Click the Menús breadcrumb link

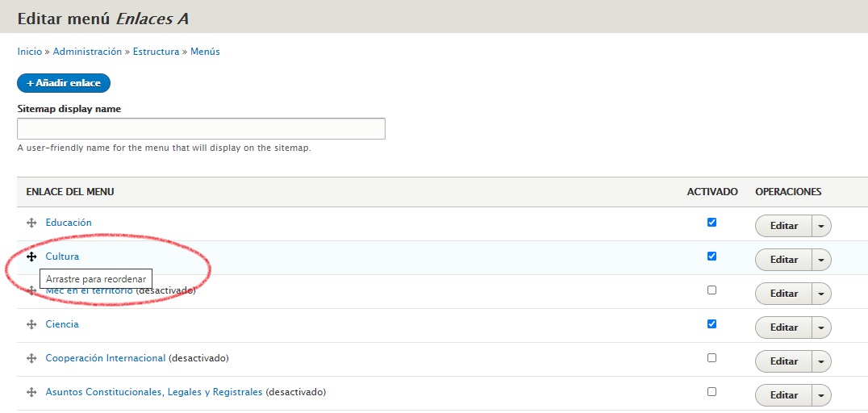205,52
